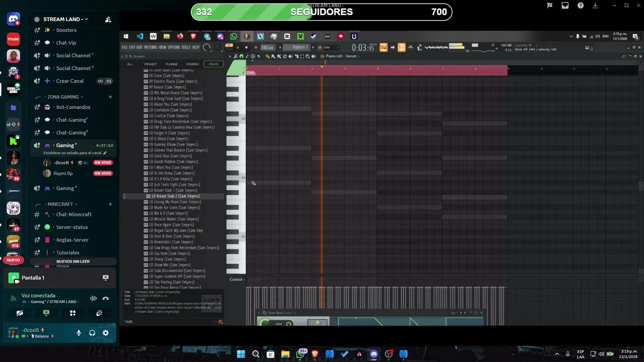
Task: Toggle screen sharing in voice panel
Action: click(46, 313)
